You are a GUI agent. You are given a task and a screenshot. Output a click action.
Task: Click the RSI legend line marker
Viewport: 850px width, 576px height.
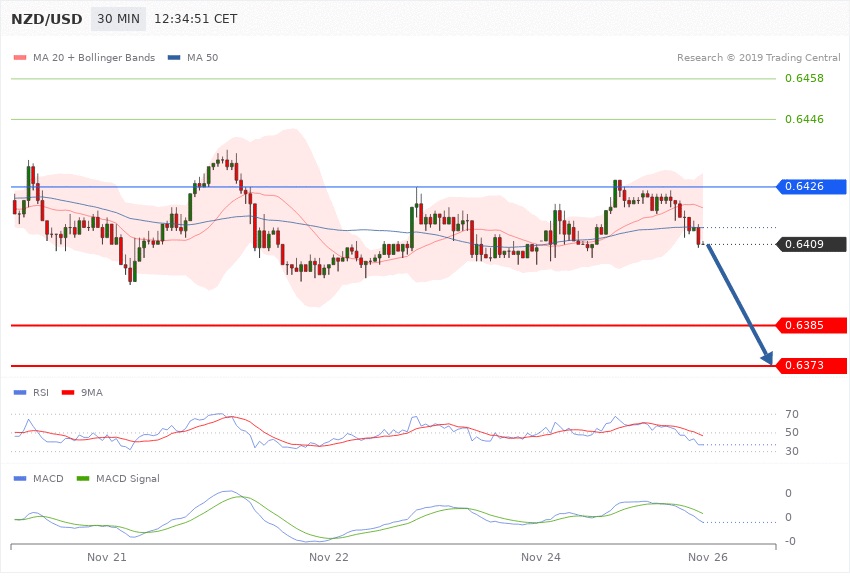coord(19,393)
